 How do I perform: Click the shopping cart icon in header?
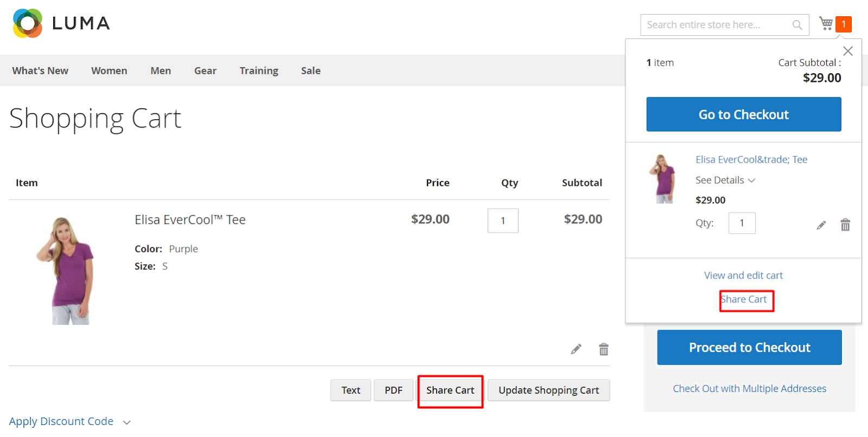(826, 23)
